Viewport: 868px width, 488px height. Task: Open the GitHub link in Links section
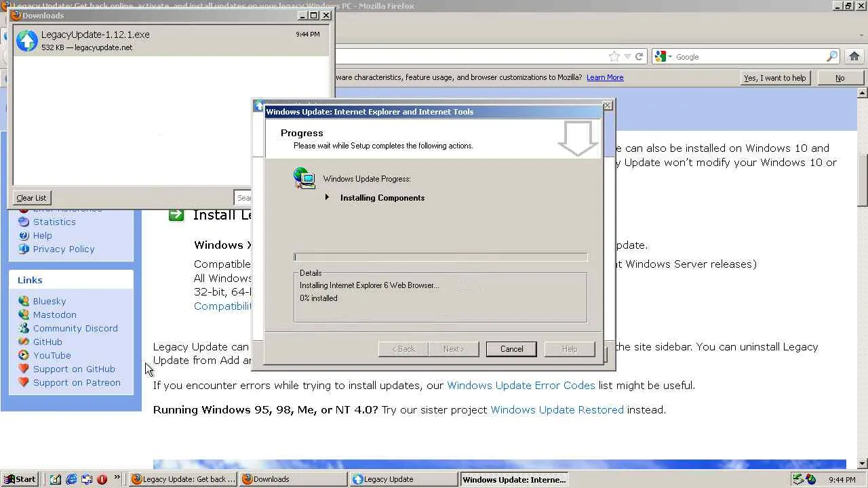47,342
